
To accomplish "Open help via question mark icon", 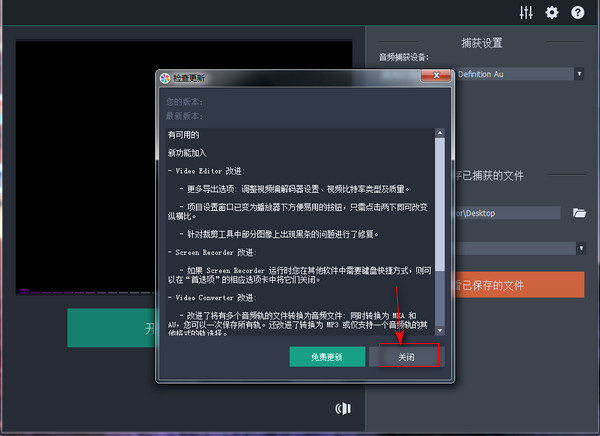I will (578, 13).
